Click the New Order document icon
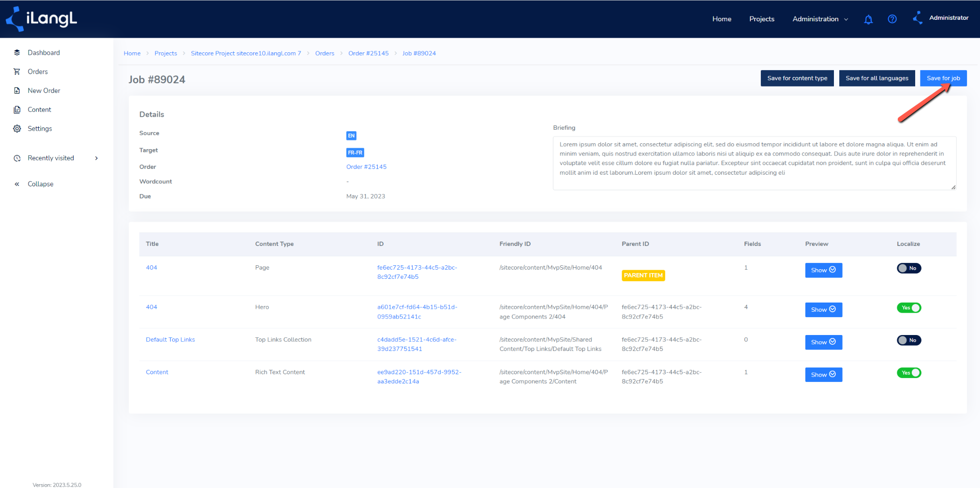The height and width of the screenshot is (488, 980). point(17,91)
